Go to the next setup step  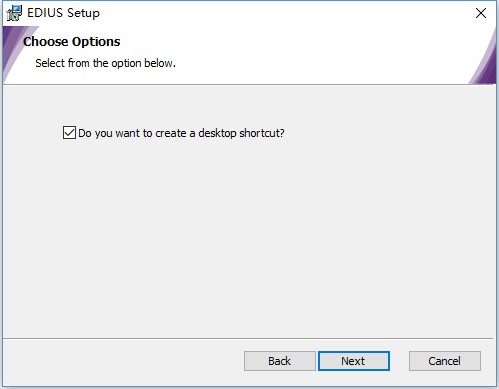(354, 361)
